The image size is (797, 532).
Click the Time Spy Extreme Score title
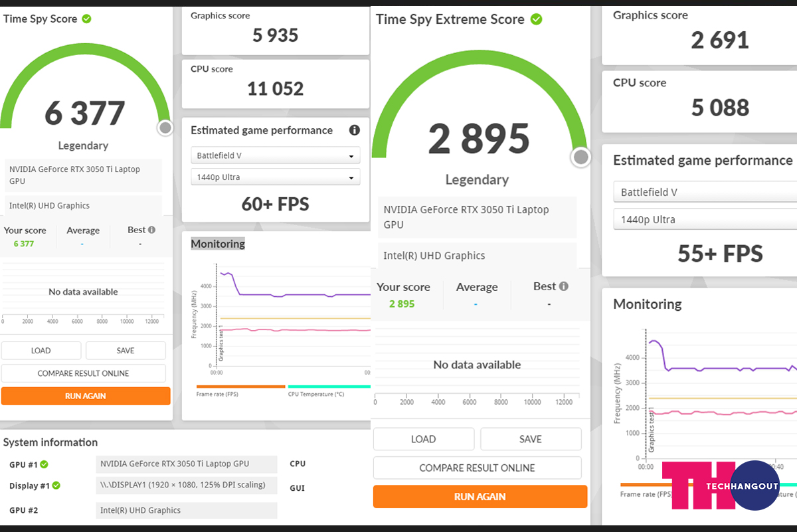(450, 19)
